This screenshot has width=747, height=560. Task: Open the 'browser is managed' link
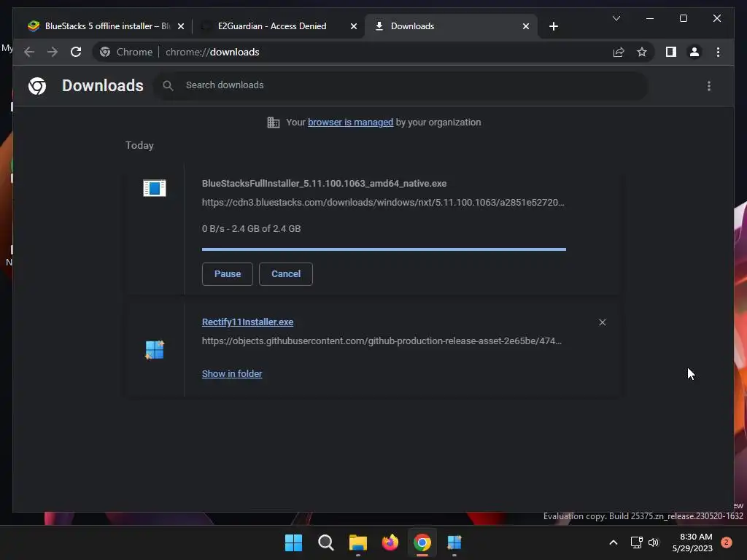coord(351,122)
